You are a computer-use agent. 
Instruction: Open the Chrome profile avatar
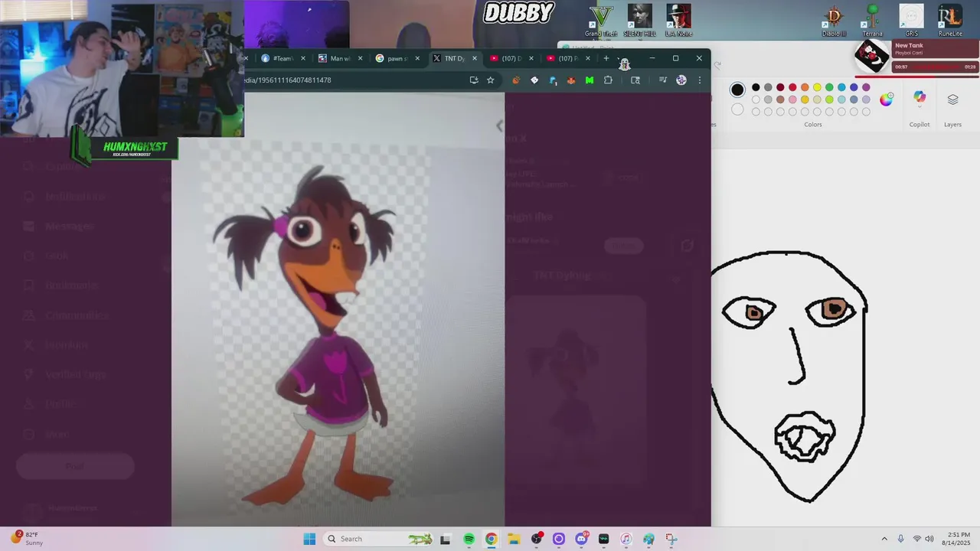point(681,80)
